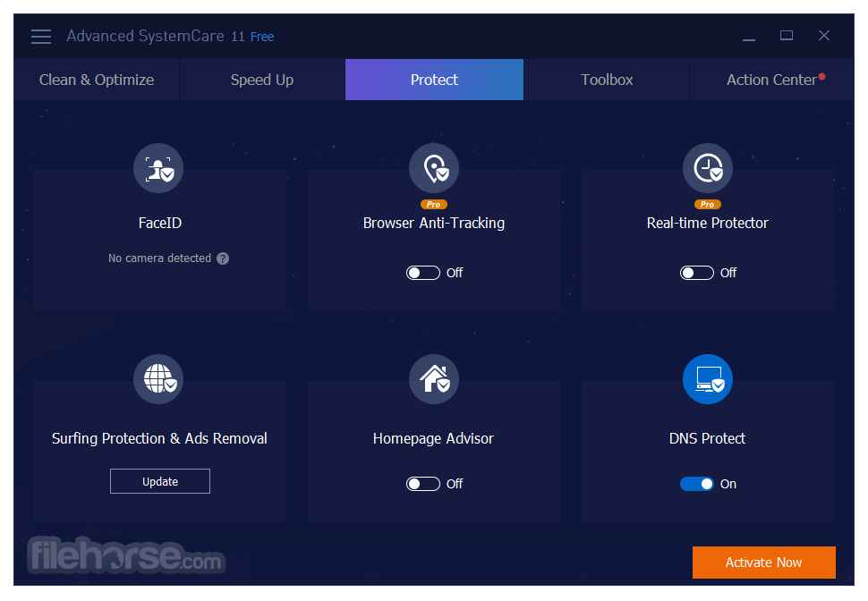This screenshot has height=601, width=868.
Task: Click the Homepage Advisor label
Action: [x=433, y=439]
